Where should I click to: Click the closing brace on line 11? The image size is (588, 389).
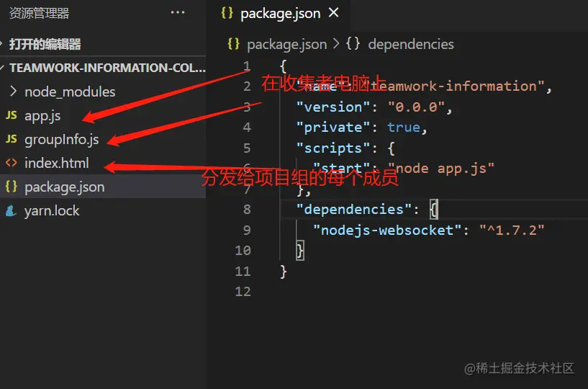coord(284,271)
